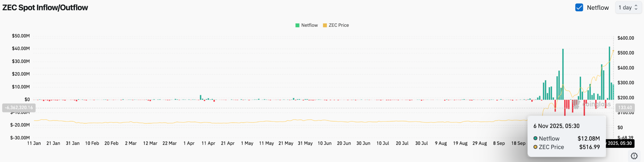Image resolution: width=644 pixels, height=162 pixels.
Task: Toggle ZEC Price series via yellow legend swatch
Action: [325, 25]
